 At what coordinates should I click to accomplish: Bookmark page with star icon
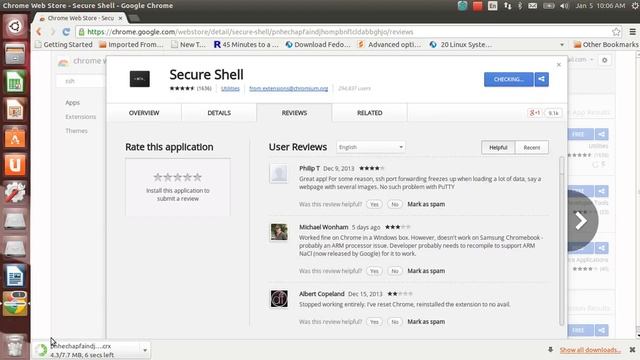coord(616,32)
